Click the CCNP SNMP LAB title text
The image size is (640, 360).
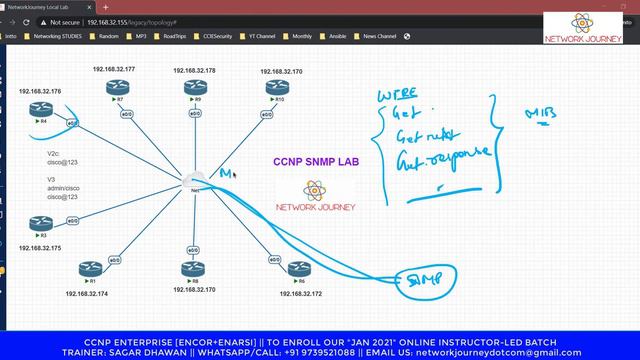316,162
